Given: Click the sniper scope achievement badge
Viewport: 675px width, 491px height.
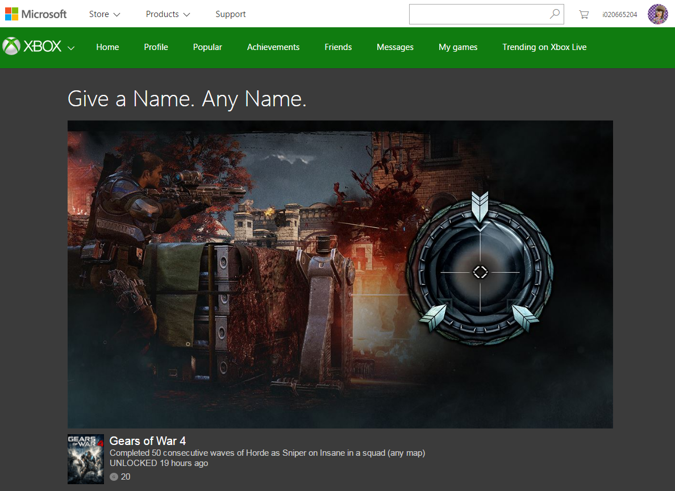Looking at the screenshot, I should 480,269.
